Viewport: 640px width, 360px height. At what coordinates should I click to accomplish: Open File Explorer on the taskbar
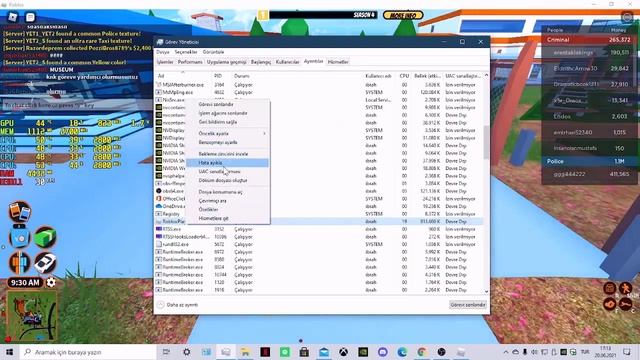pos(245,352)
